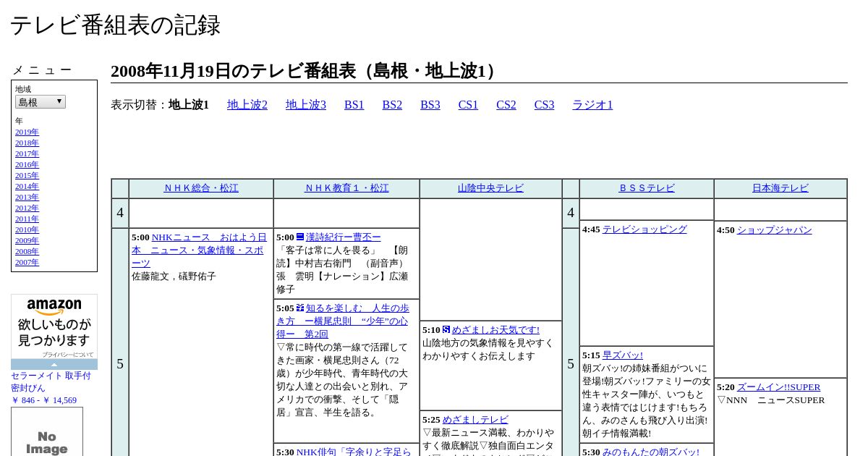Viewport: 868px width, 456px height.
Task: Open the ＮＨＫ教育１・松江 channel header
Action: click(x=346, y=188)
